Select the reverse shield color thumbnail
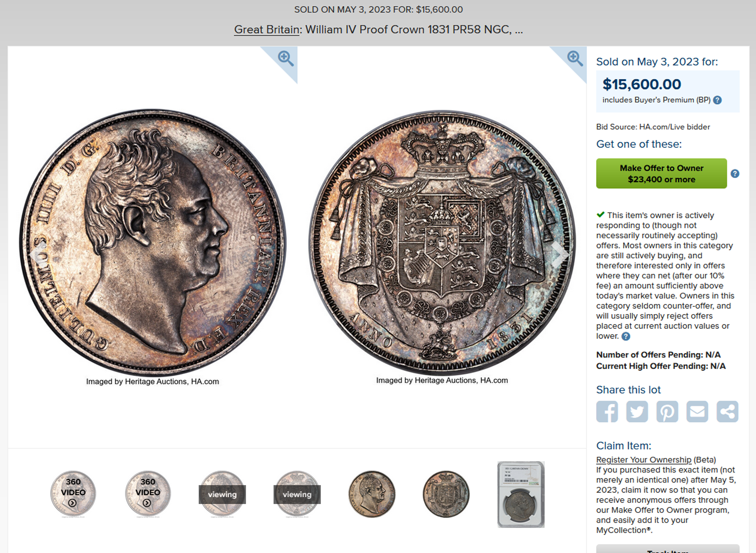Image resolution: width=756 pixels, height=553 pixels. point(446,494)
